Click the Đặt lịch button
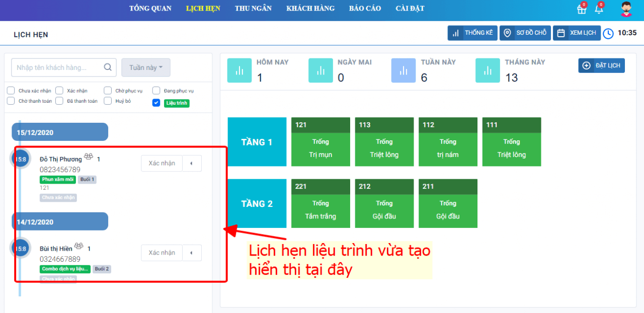Screen dimensions: 644x313 pyautogui.click(x=601, y=65)
